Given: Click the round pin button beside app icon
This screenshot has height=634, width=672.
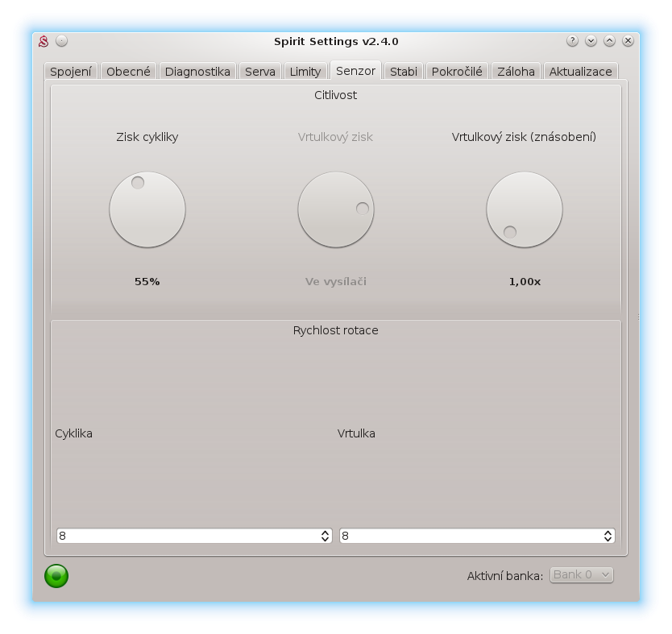Looking at the screenshot, I should [62, 41].
